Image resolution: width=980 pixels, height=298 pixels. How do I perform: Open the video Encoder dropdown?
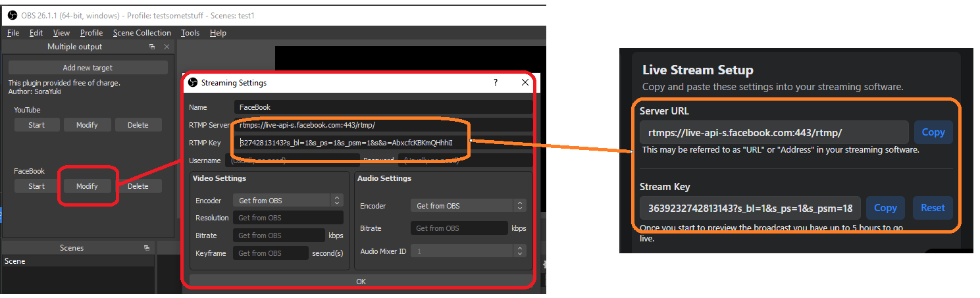click(288, 201)
